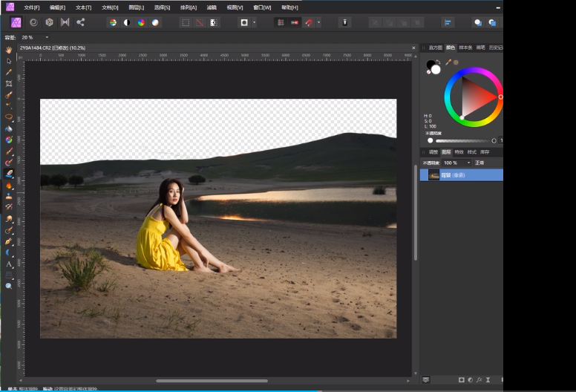Switch to the Liquify persona icon
This screenshot has width=576, height=392.
click(x=33, y=22)
